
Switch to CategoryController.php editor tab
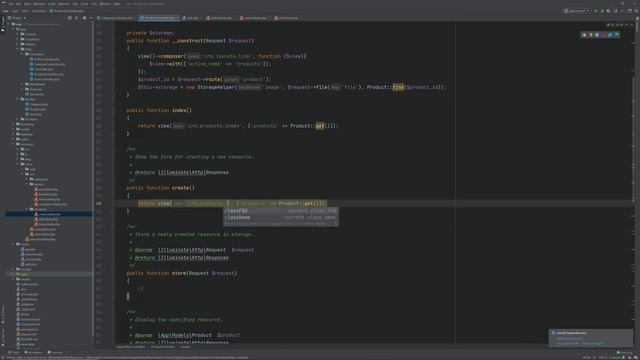tap(116, 18)
